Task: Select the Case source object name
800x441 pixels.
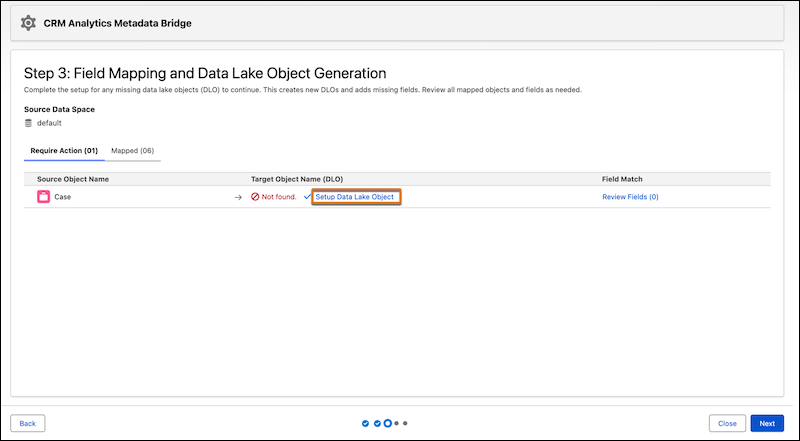Action: click(63, 197)
